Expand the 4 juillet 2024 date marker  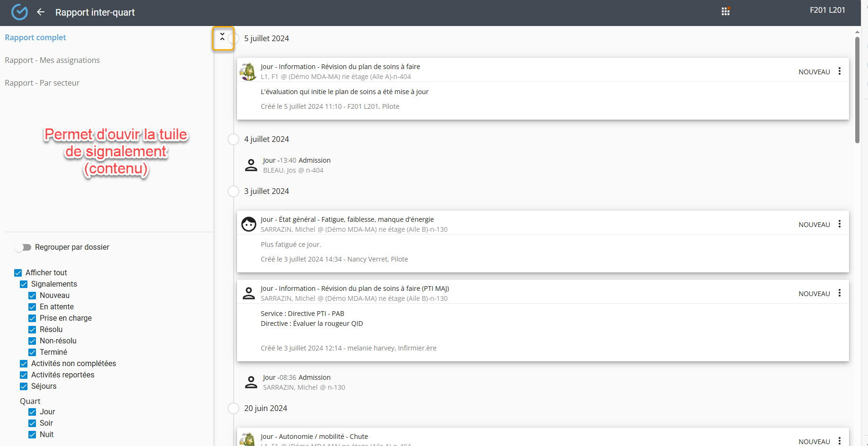click(233, 140)
